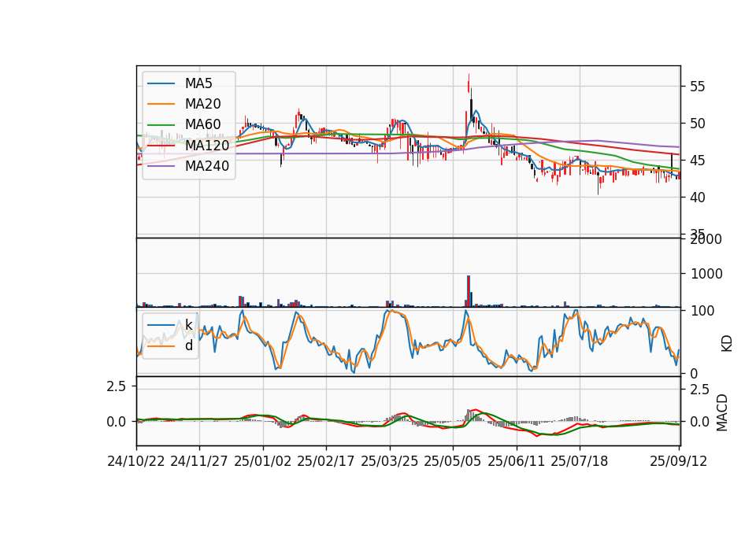Click the d legend label in KD panel

coord(189,345)
